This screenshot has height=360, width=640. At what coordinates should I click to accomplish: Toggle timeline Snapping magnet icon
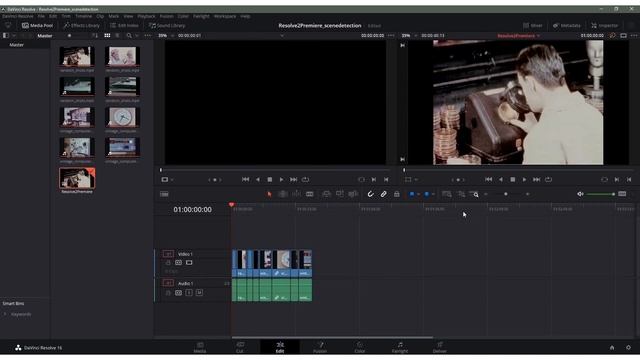point(371,194)
